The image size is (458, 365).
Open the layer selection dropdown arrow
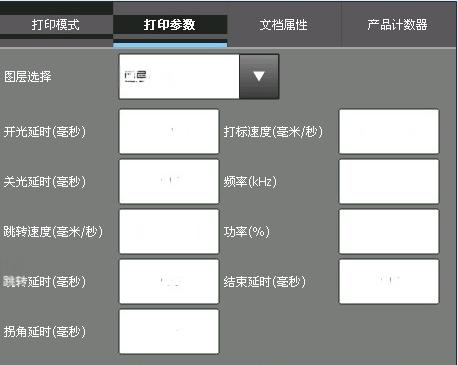tap(259, 77)
